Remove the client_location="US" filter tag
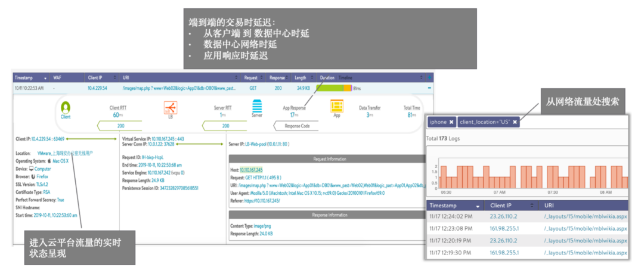Image resolution: width=644 pixels, height=270 pixels. [x=515, y=122]
